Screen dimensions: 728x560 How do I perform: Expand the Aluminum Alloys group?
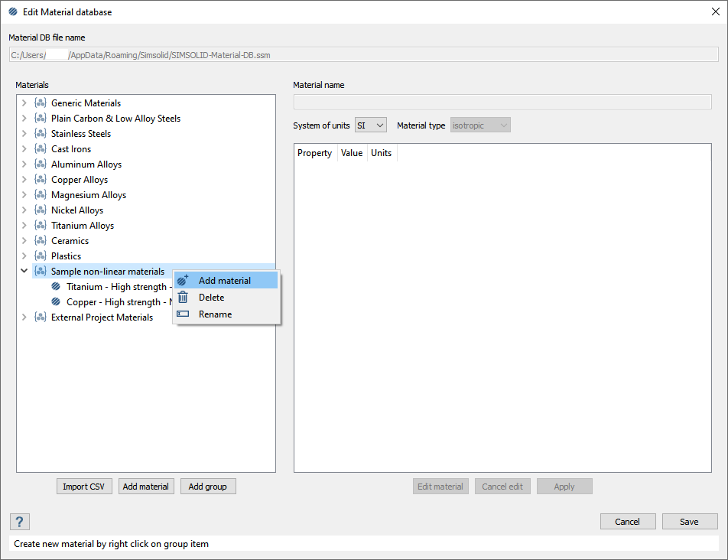24,164
